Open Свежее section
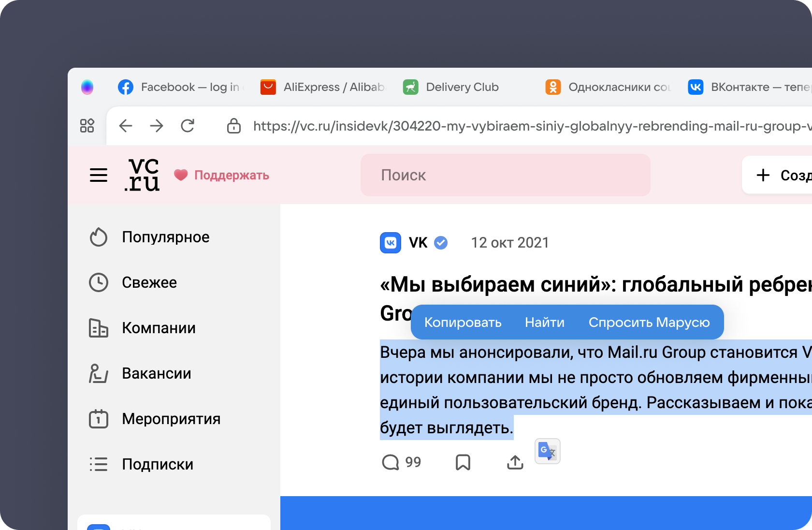The image size is (812, 530). pos(149,282)
